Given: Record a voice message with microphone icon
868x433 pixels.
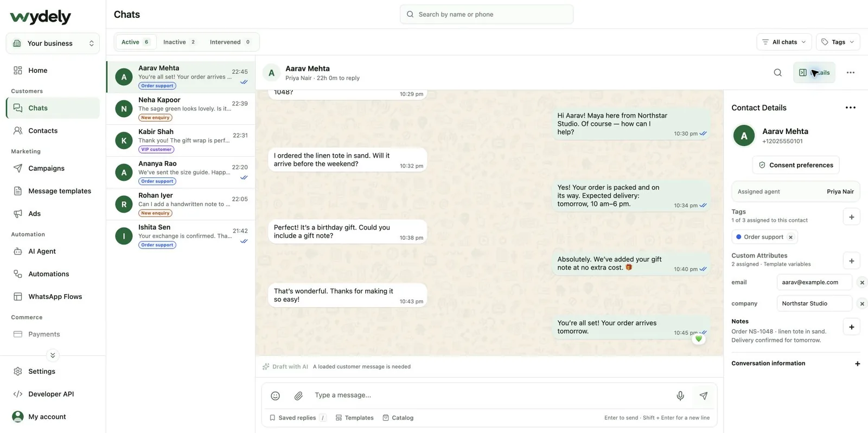Looking at the screenshot, I should click(x=680, y=396).
